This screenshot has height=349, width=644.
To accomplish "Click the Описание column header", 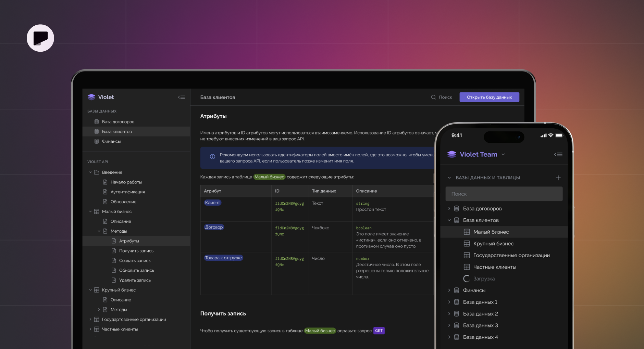I will pos(366,191).
